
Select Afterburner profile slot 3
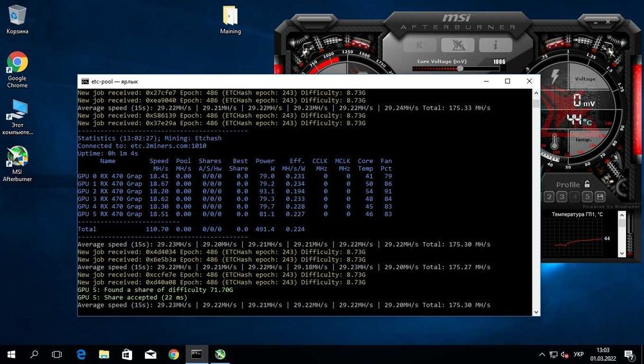(x=562, y=196)
